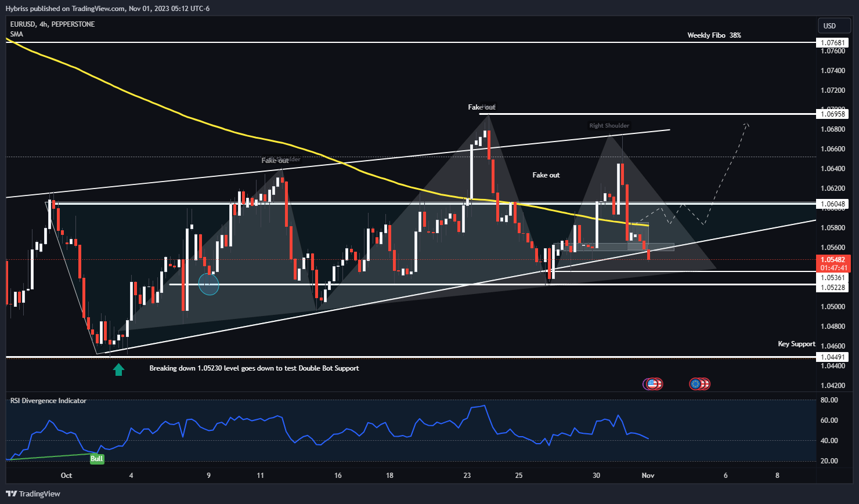The width and height of the screenshot is (859, 504).
Task: Open the EU flag economic event icon
Action: (x=695, y=383)
